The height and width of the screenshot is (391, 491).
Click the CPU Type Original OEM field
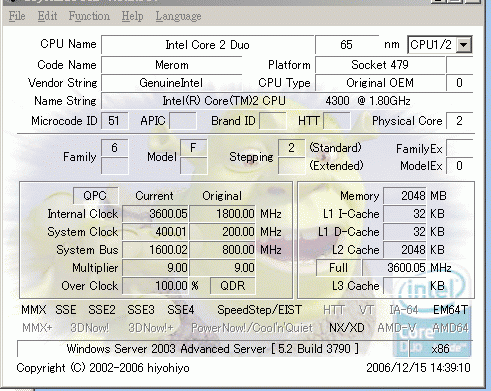pos(380,83)
